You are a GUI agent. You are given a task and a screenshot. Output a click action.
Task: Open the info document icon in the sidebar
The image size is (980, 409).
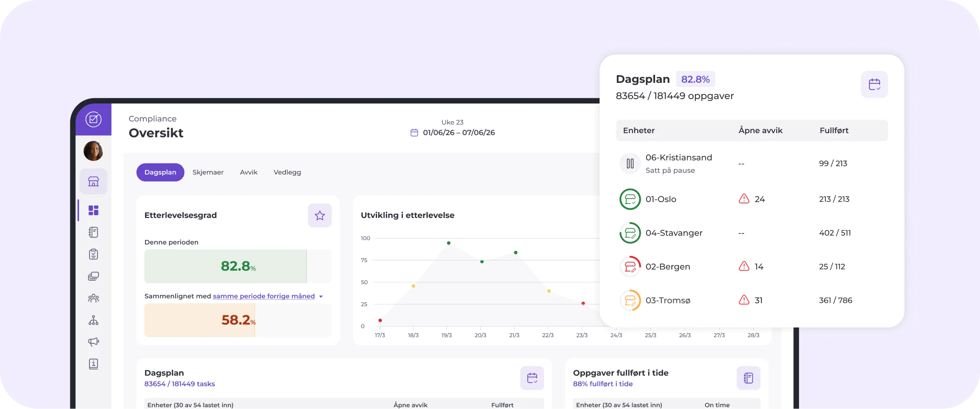pyautogui.click(x=93, y=364)
